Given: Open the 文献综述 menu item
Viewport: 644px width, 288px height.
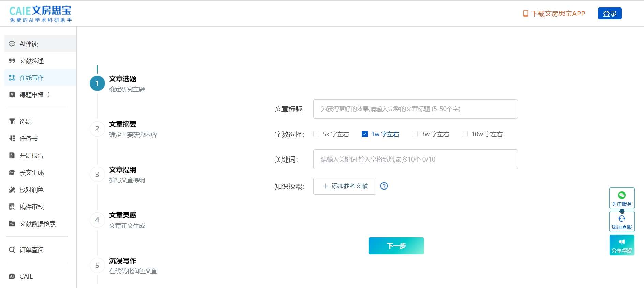Looking at the screenshot, I should 40,61.
